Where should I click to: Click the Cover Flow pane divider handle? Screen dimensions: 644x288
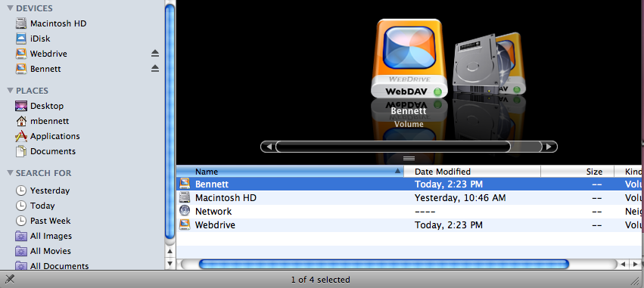point(409,158)
